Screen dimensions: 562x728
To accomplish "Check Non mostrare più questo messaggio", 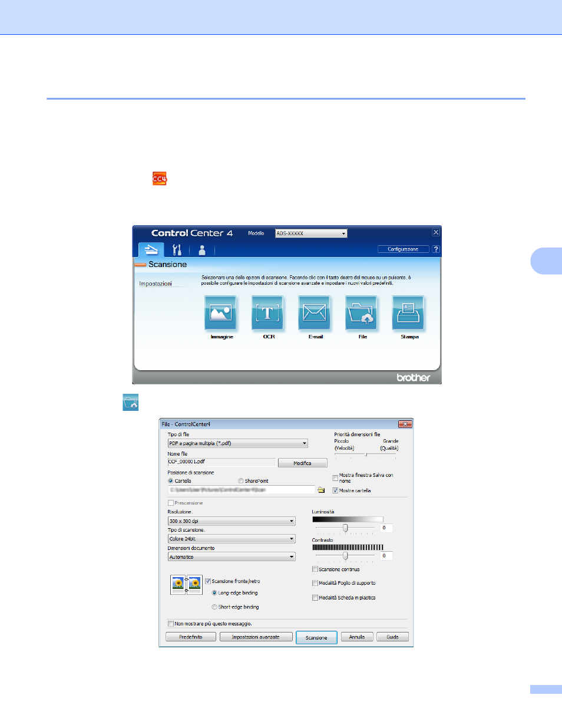I will [171, 624].
